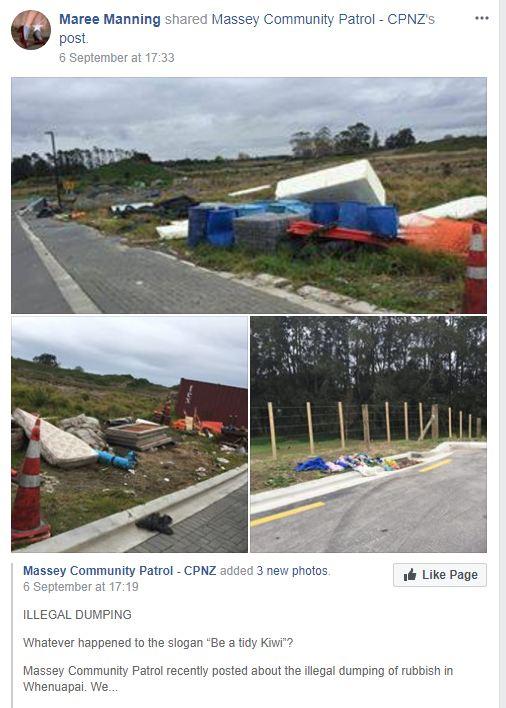
Task: Open photo with red shipping container
Action: (x=130, y=434)
